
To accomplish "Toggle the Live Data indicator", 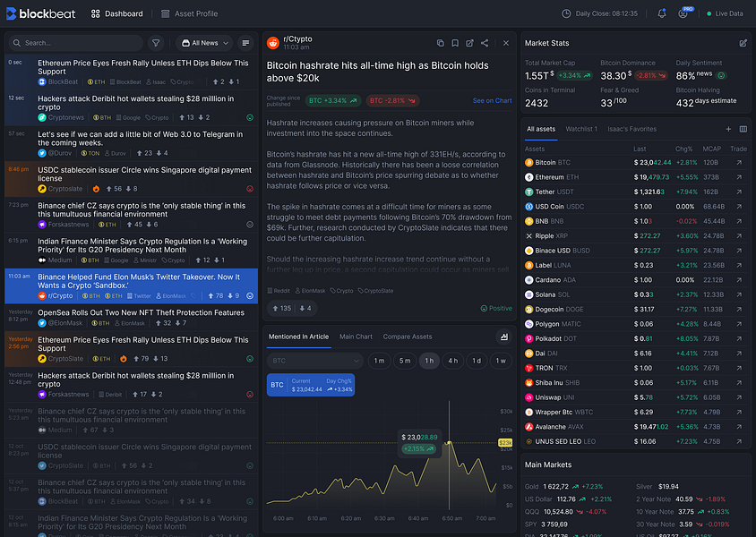I will tap(725, 13).
